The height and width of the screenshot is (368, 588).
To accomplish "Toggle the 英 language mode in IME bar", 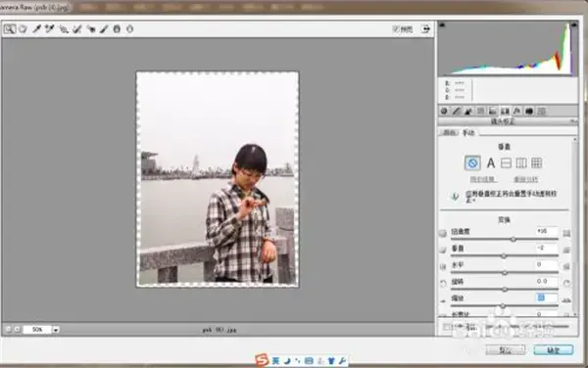I will 275,361.
